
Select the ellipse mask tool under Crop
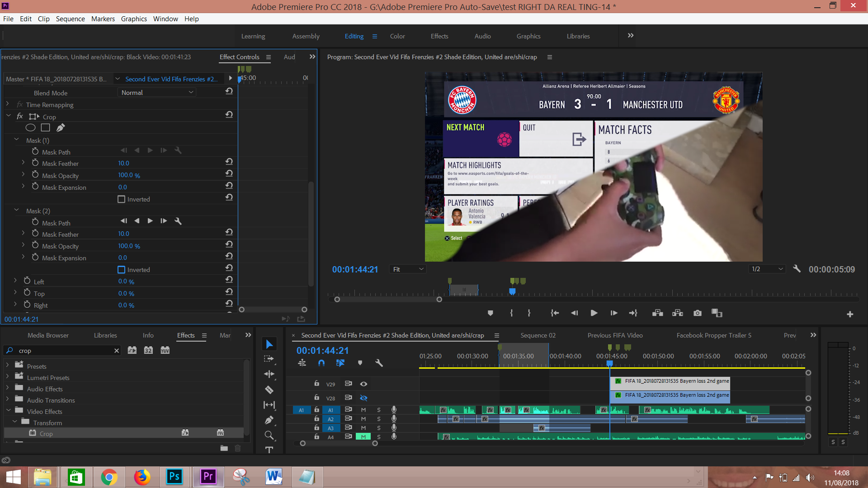click(30, 128)
